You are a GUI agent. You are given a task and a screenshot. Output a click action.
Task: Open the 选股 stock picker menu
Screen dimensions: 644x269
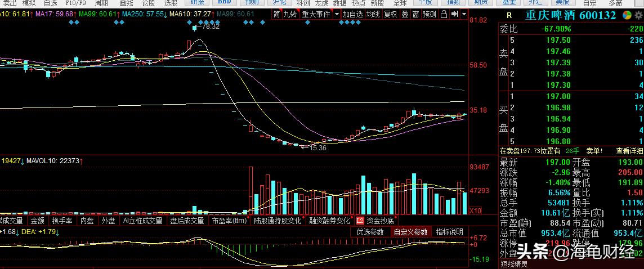tap(171, 3)
